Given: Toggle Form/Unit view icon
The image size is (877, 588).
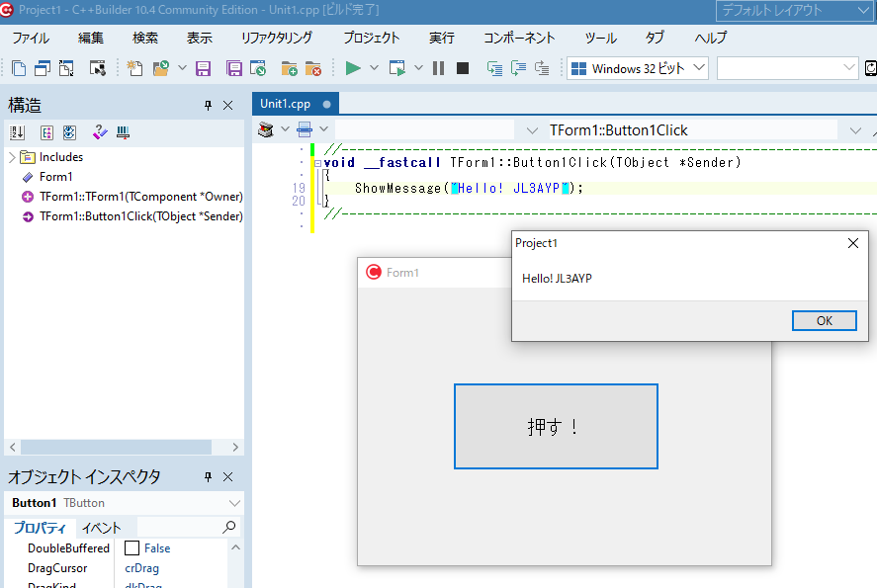Looking at the screenshot, I should pos(66,68).
